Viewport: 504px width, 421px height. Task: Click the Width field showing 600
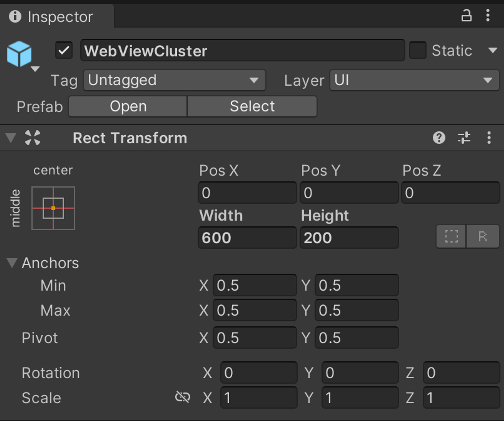(x=247, y=238)
